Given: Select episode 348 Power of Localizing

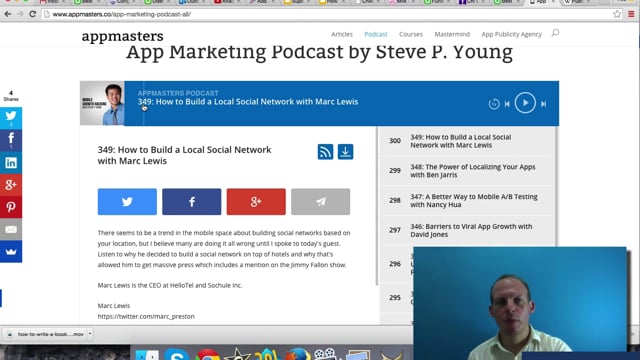Looking at the screenshot, I should (467, 171).
